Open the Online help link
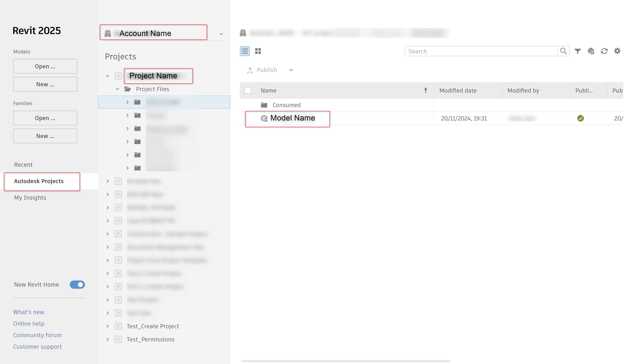The height and width of the screenshot is (364, 633). point(29,323)
